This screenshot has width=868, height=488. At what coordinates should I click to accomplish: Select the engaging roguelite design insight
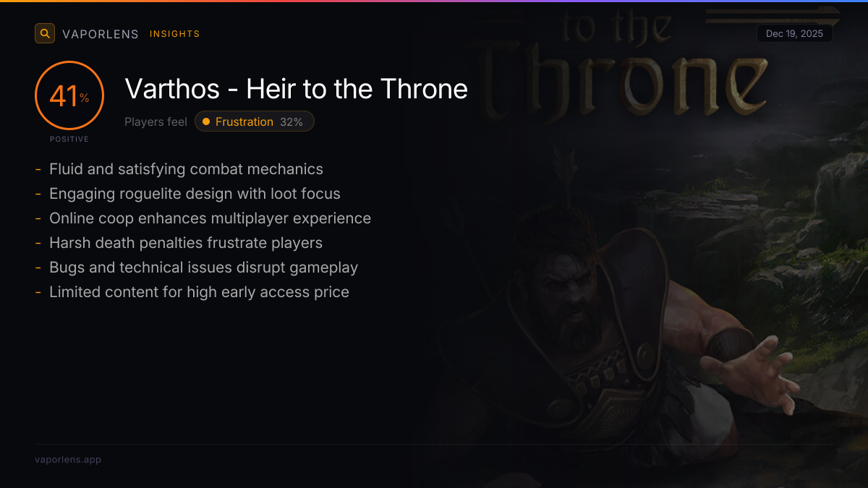[x=195, y=194]
